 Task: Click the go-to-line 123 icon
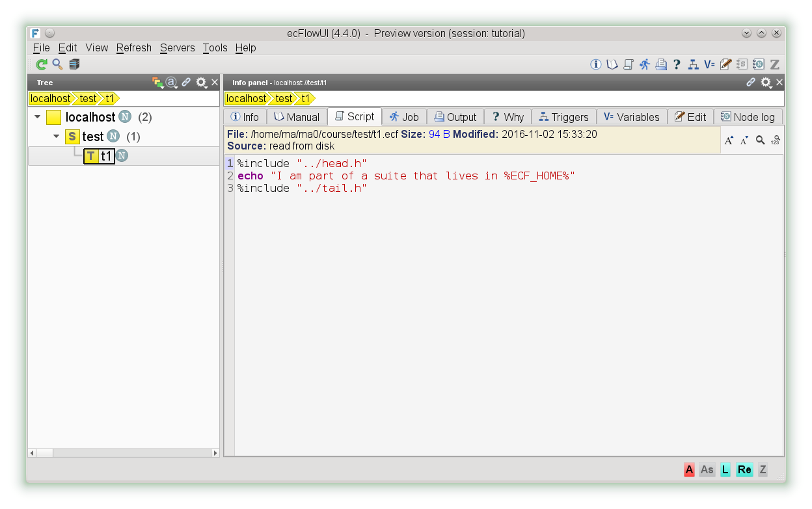tap(775, 140)
